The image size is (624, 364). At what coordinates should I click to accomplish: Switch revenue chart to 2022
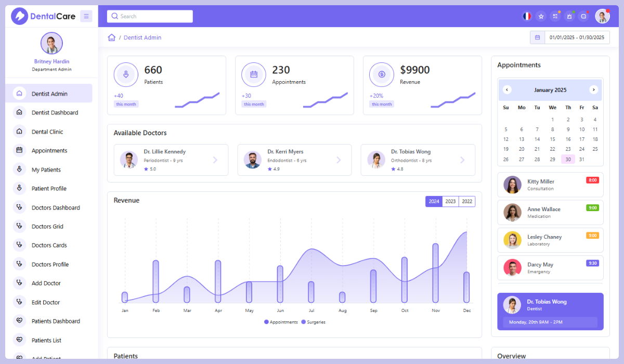tap(466, 201)
